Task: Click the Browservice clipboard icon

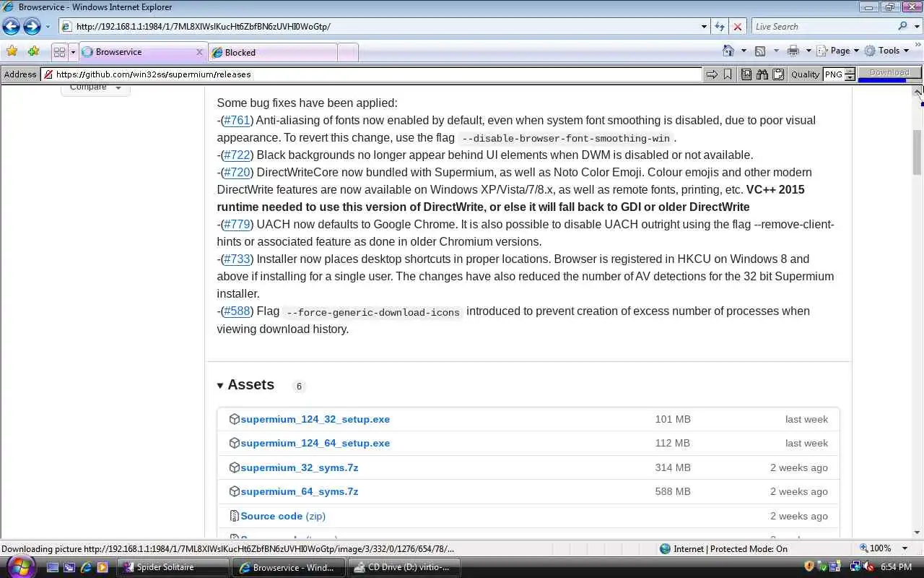Action: [778, 74]
